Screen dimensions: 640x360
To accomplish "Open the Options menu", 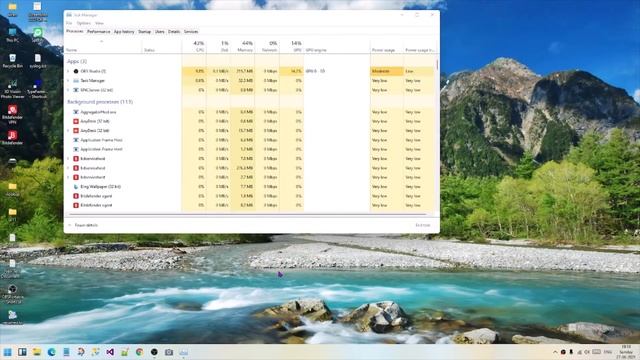I will click(84, 23).
